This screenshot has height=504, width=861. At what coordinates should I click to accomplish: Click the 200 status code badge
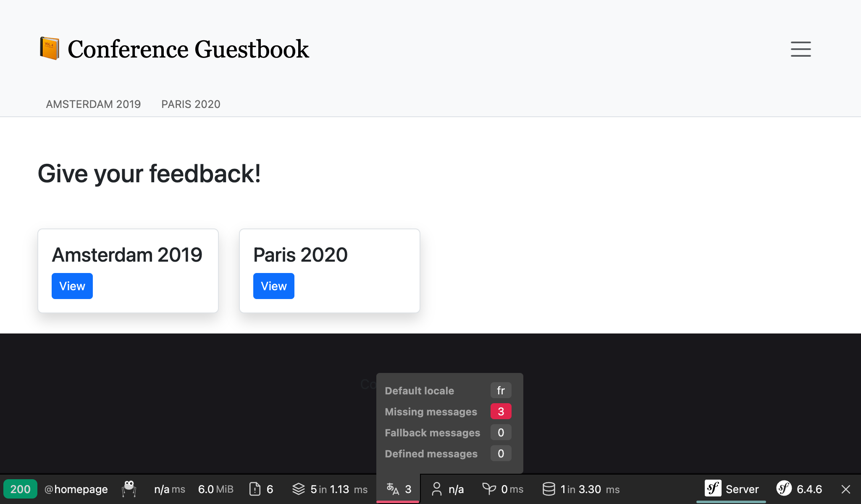(x=20, y=489)
